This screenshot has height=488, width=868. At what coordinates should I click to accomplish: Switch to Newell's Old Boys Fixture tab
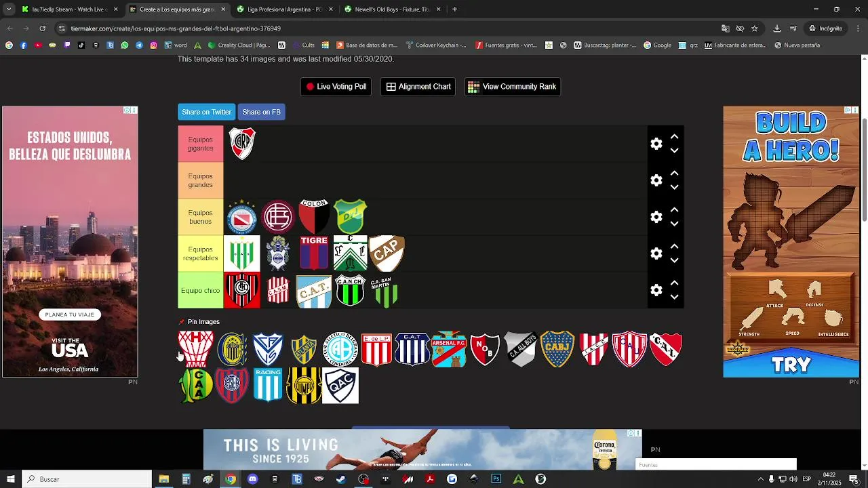[393, 9]
